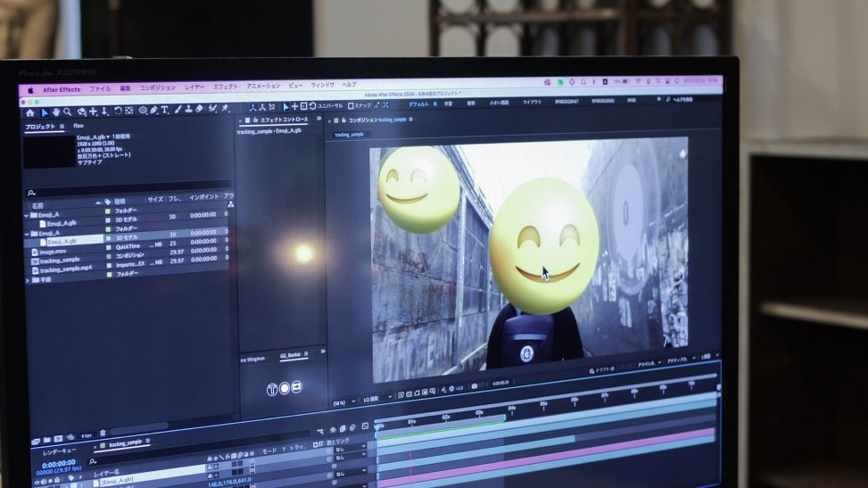Collapse the second Emoji_A folder

point(27,235)
